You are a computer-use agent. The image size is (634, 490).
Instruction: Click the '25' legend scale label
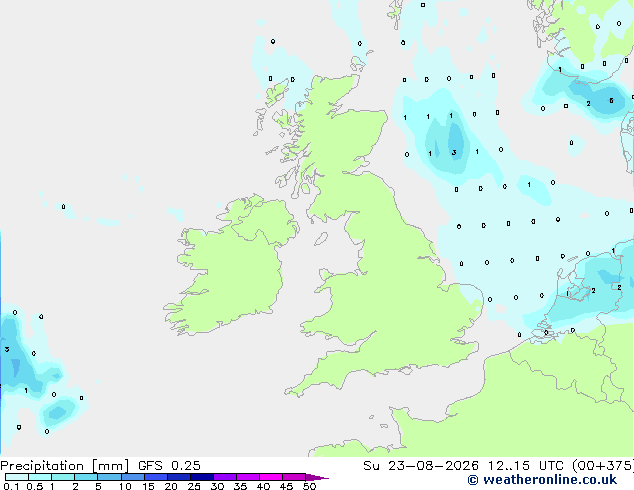click(194, 486)
